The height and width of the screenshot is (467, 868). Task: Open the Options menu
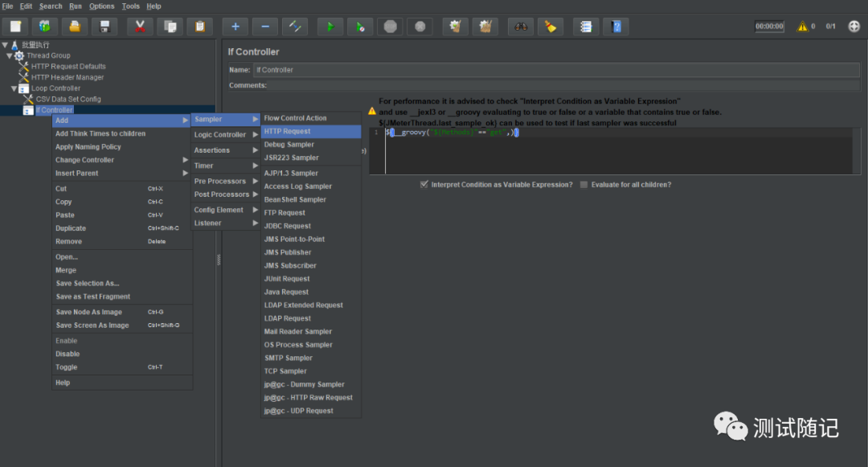[102, 6]
